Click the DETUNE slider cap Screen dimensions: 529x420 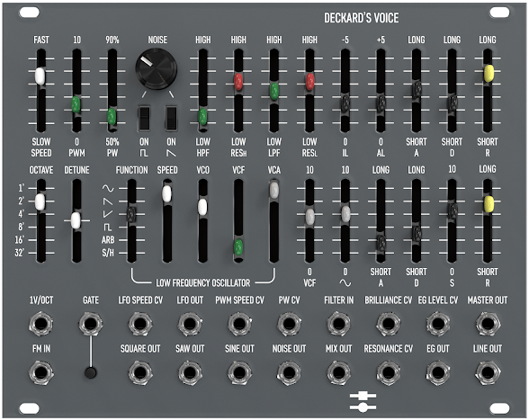[x=76, y=220]
